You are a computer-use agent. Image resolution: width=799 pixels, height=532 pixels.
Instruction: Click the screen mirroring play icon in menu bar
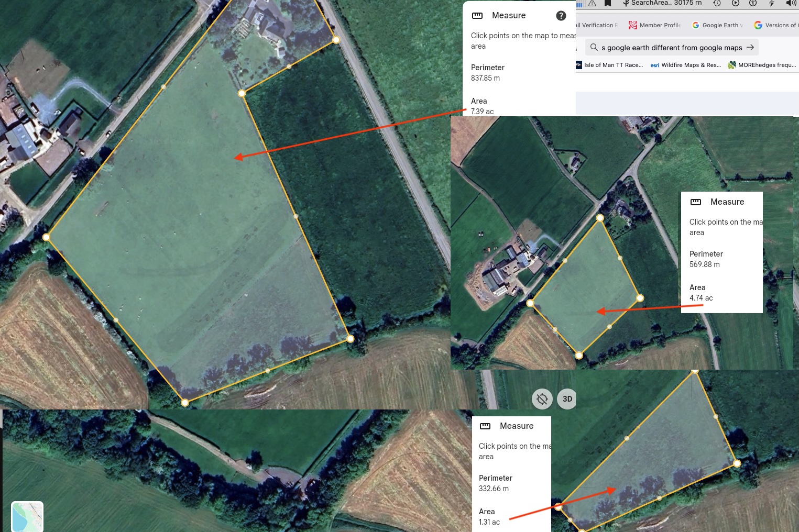735,3
